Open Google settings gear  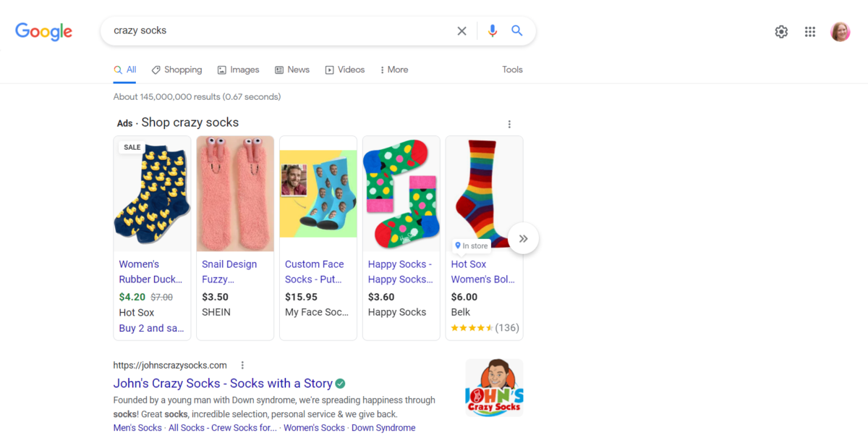(781, 32)
